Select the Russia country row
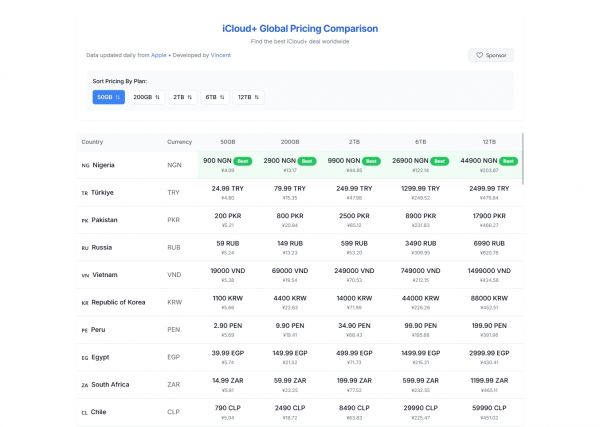 [x=300, y=248]
